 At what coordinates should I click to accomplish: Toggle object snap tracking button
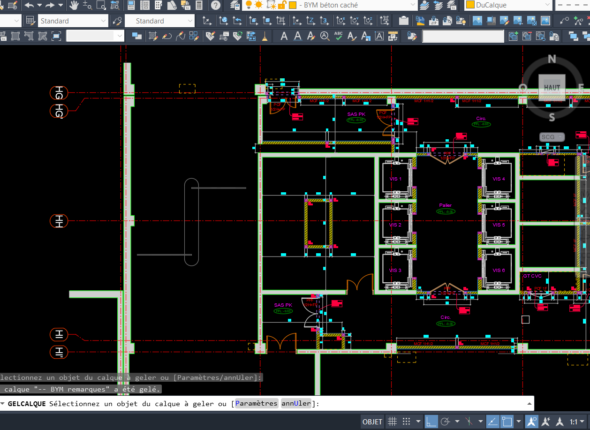[x=493, y=422]
